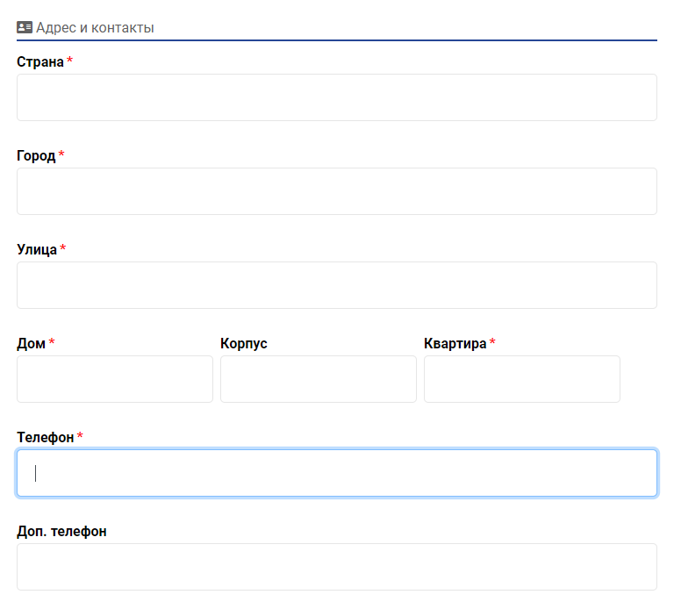Click the 'Адрес и контакты' section heading
The height and width of the screenshot is (616, 681).
[x=95, y=28]
